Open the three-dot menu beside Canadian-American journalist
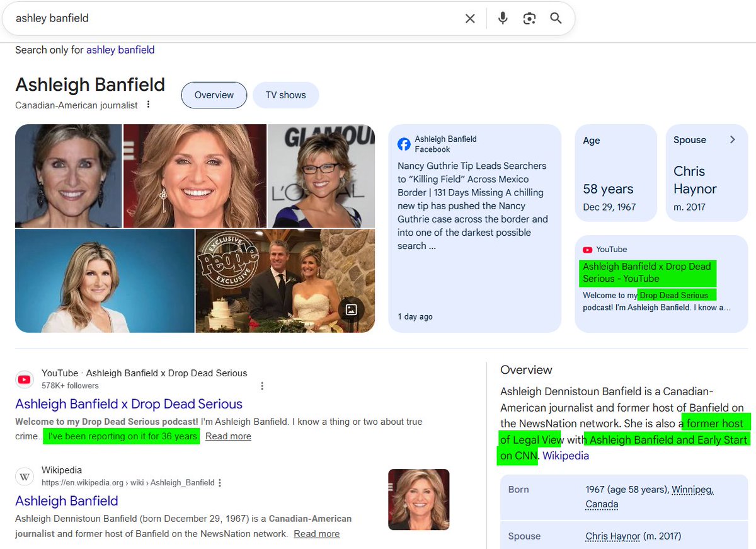756x549 pixels. click(149, 105)
